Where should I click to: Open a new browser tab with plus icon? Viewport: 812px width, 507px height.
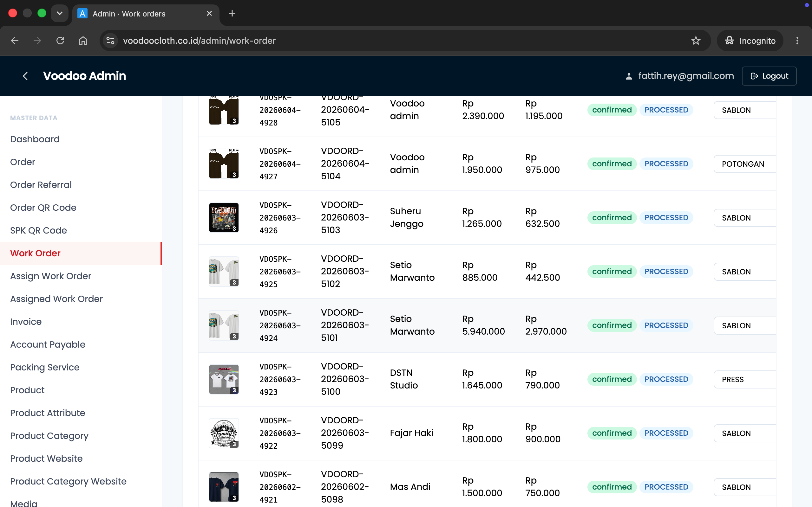coord(232,13)
